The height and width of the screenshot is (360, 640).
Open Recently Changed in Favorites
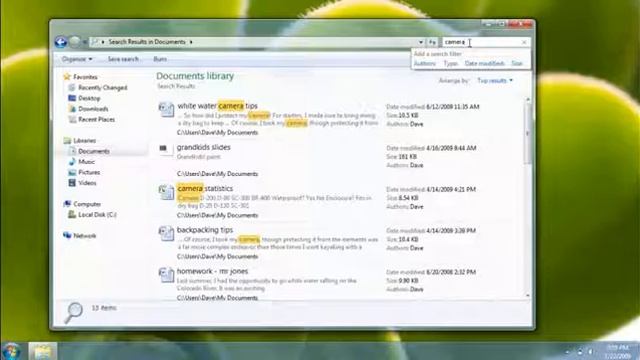pyautogui.click(x=102, y=87)
